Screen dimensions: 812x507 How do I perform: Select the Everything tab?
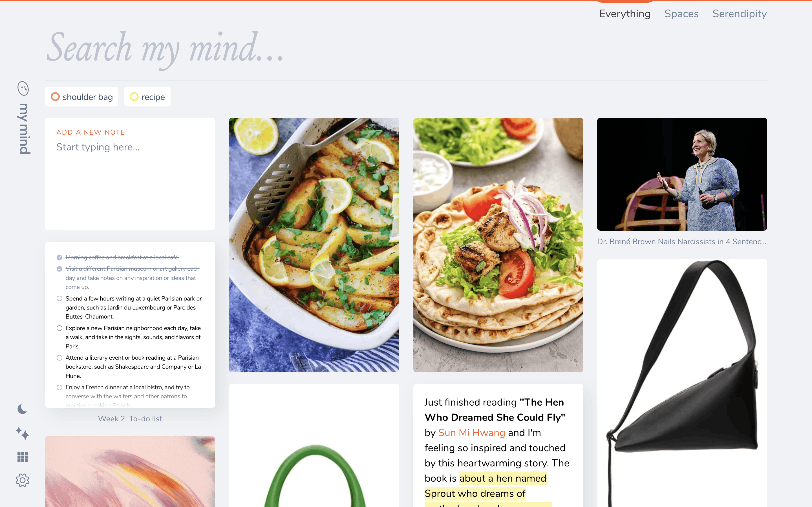[x=625, y=14]
